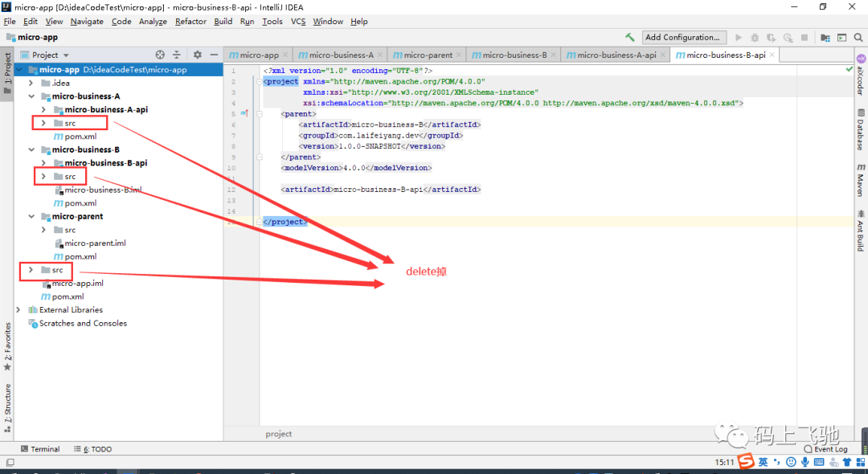
Task: Toggle the Favorites tool window
Action: (7, 347)
